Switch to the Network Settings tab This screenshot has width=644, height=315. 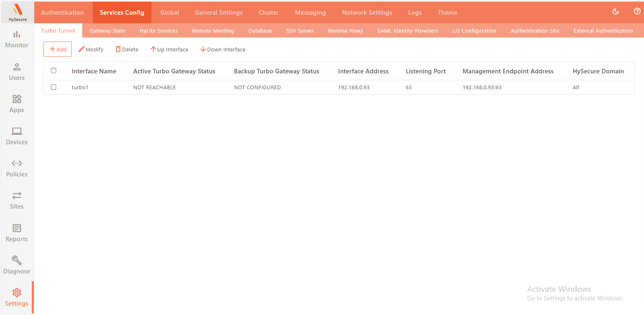[367, 13]
